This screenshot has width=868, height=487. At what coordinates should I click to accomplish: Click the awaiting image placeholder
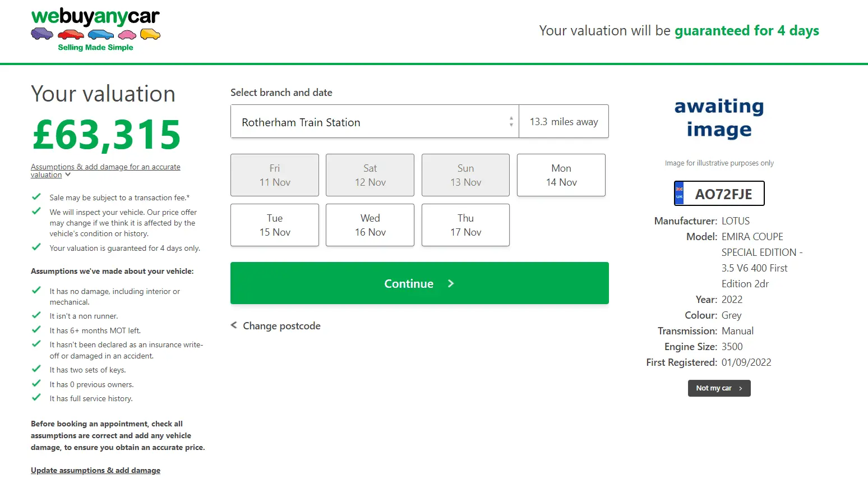719,118
